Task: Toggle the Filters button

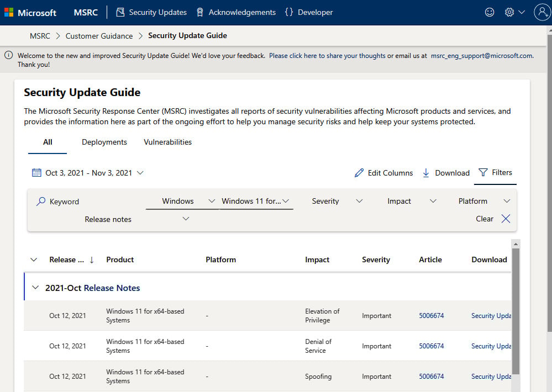Action: (x=495, y=172)
